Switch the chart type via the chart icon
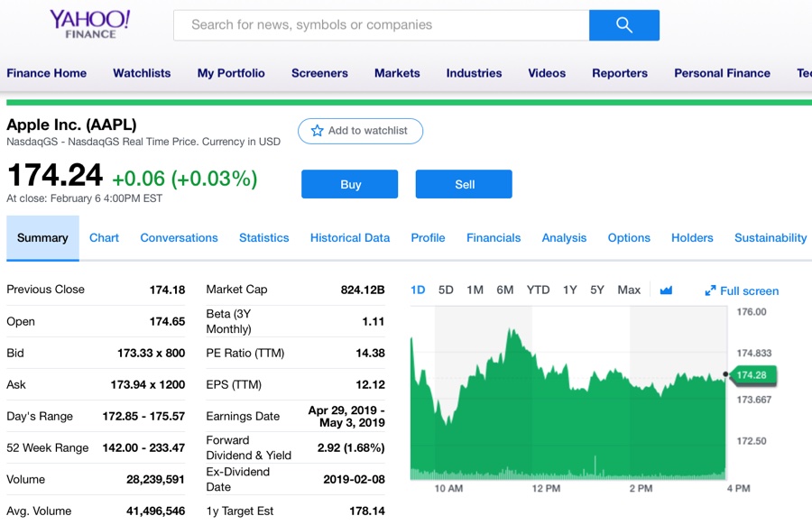 pyautogui.click(x=666, y=290)
